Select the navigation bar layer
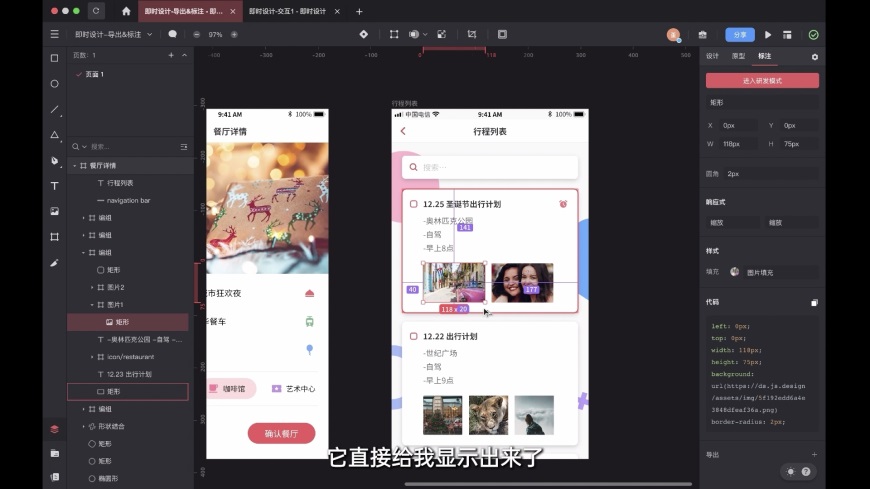Viewport: 870px width, 489px height. click(128, 200)
